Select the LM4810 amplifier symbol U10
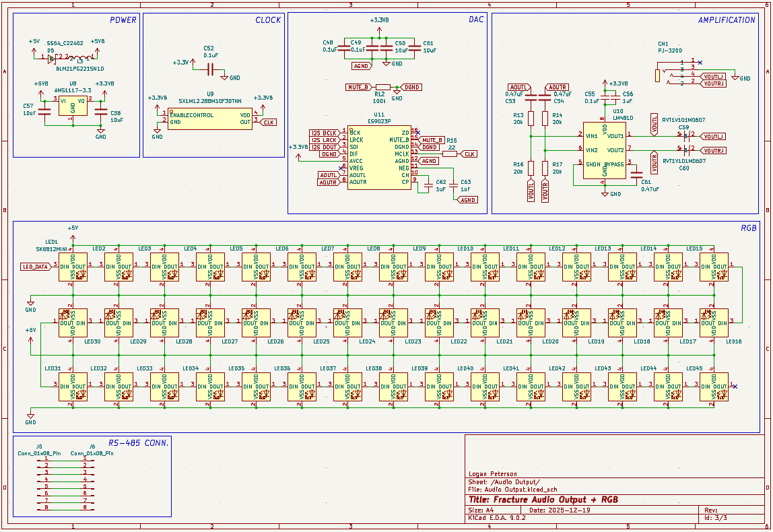Viewport: 773px width, 532px height. 604,150
